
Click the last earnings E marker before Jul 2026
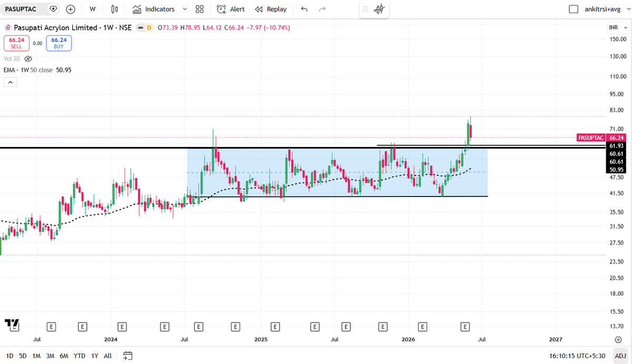466,327
